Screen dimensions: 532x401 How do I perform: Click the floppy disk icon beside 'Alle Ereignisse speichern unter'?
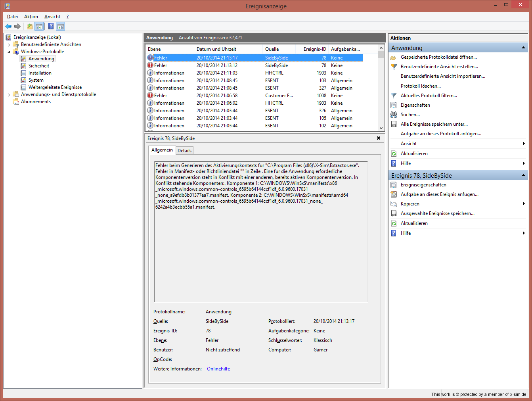[x=394, y=124]
